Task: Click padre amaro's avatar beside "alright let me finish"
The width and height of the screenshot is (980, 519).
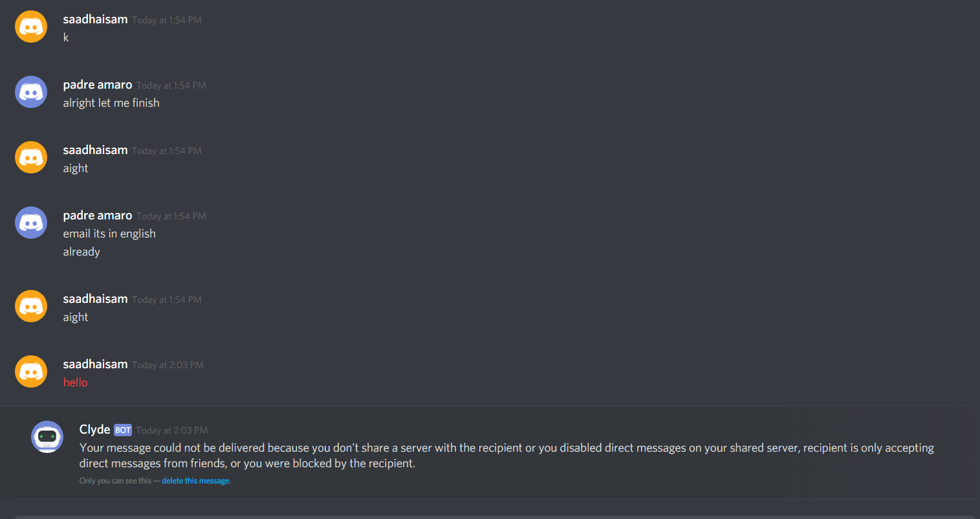Action: click(x=31, y=92)
